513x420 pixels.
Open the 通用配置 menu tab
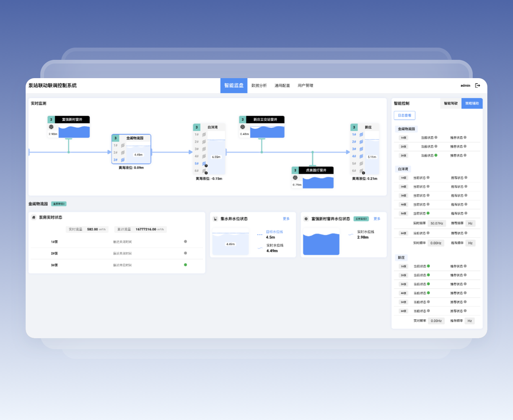[x=282, y=85]
